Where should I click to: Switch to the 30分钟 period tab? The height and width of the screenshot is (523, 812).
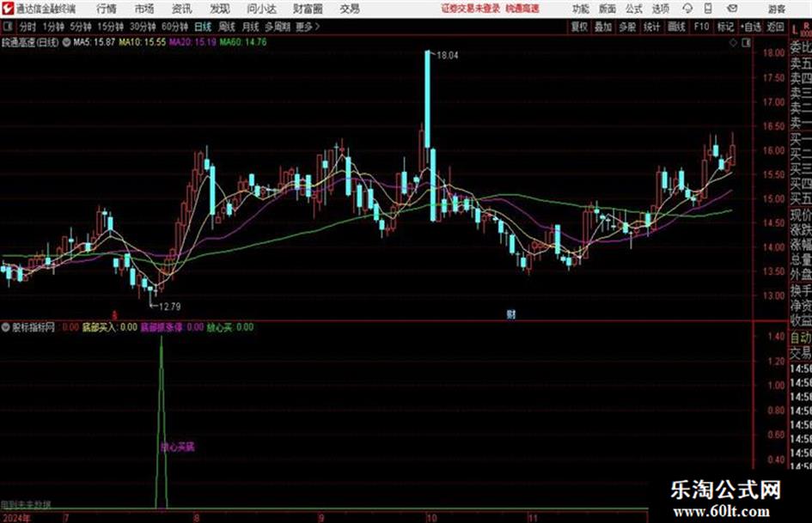coord(143,27)
